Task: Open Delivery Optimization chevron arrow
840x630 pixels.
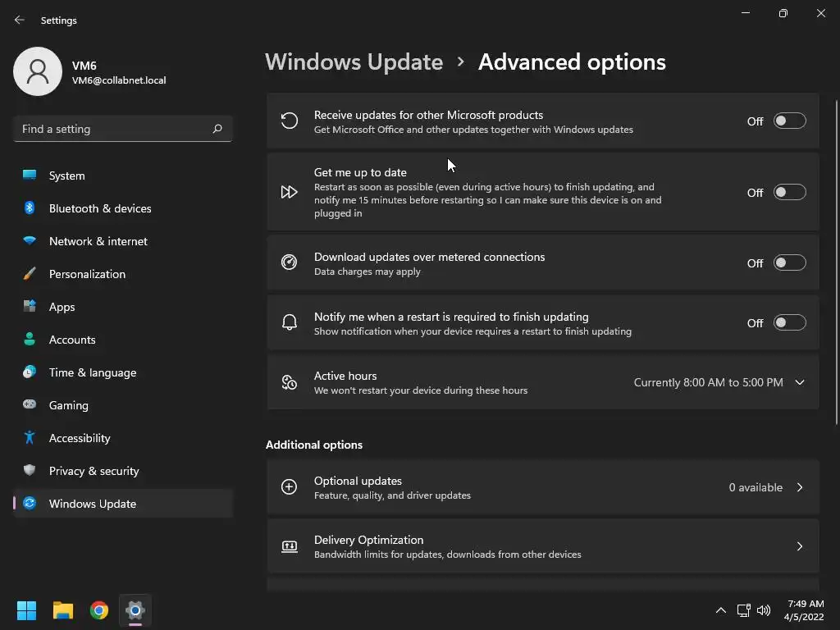Action: click(x=800, y=546)
